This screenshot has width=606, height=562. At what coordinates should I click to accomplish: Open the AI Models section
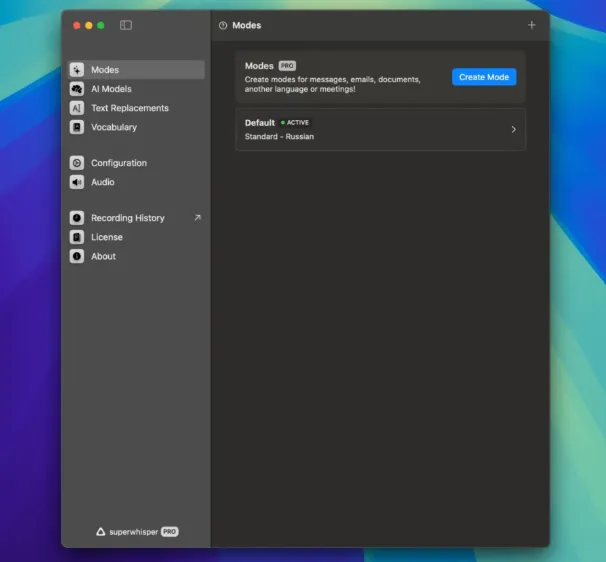point(136,89)
